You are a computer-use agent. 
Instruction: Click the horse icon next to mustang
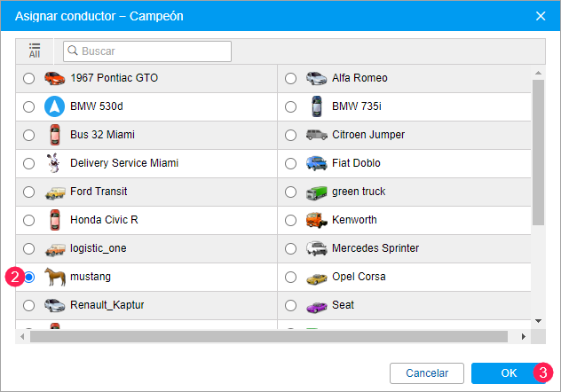[x=55, y=277]
